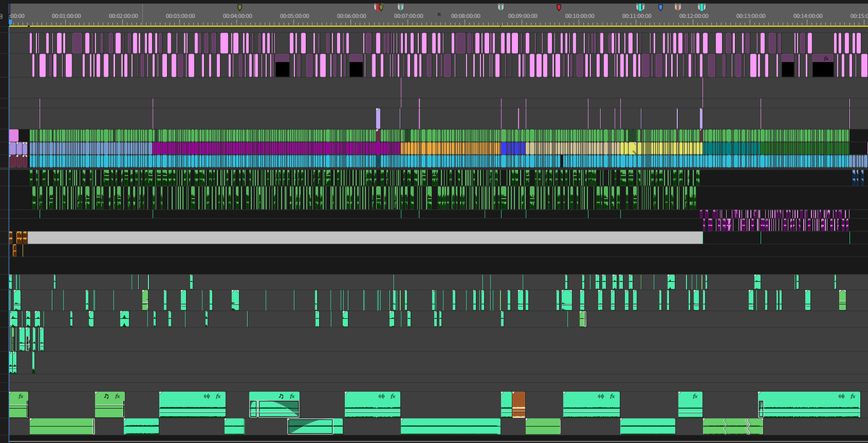The height and width of the screenshot is (443, 868).
Task: Click the fx badge on the audio clip under 00:10:30:00
Action: click(612, 396)
